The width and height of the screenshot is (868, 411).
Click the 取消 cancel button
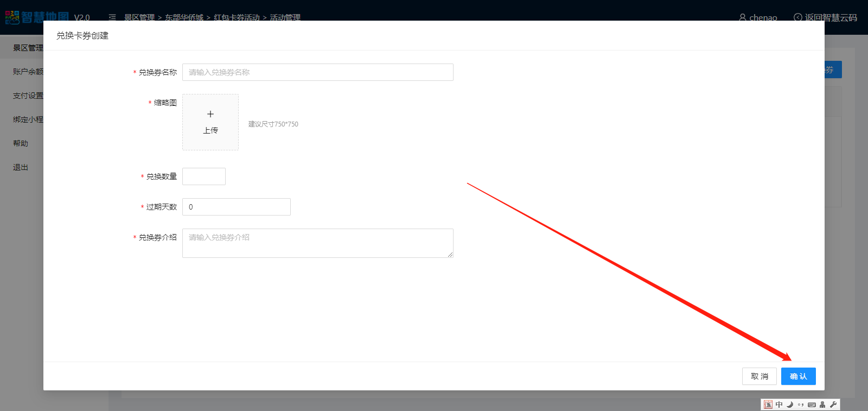(759, 376)
